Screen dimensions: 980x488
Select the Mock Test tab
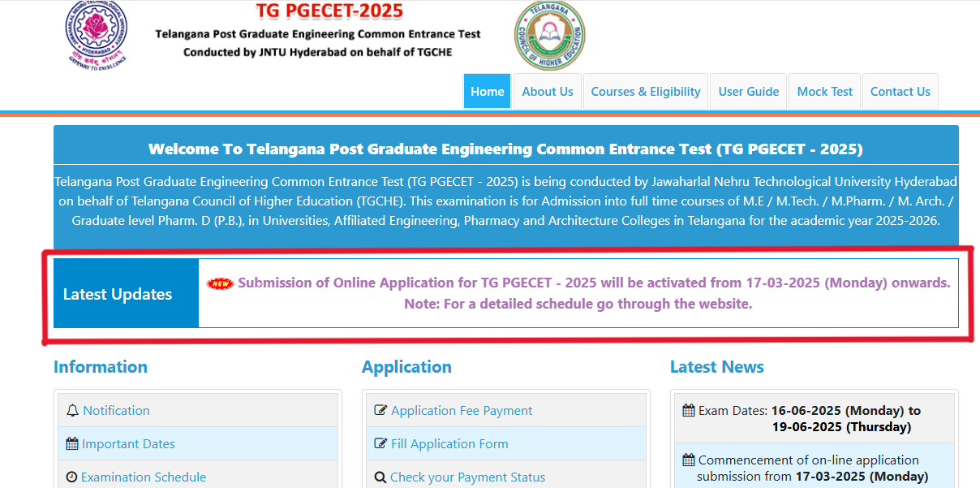tap(824, 92)
